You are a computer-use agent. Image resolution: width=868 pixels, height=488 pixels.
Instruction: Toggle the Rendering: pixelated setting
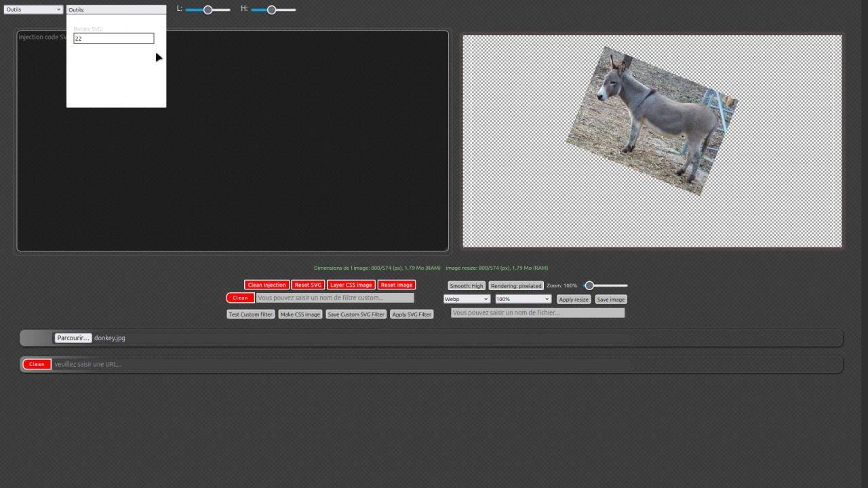(515, 285)
